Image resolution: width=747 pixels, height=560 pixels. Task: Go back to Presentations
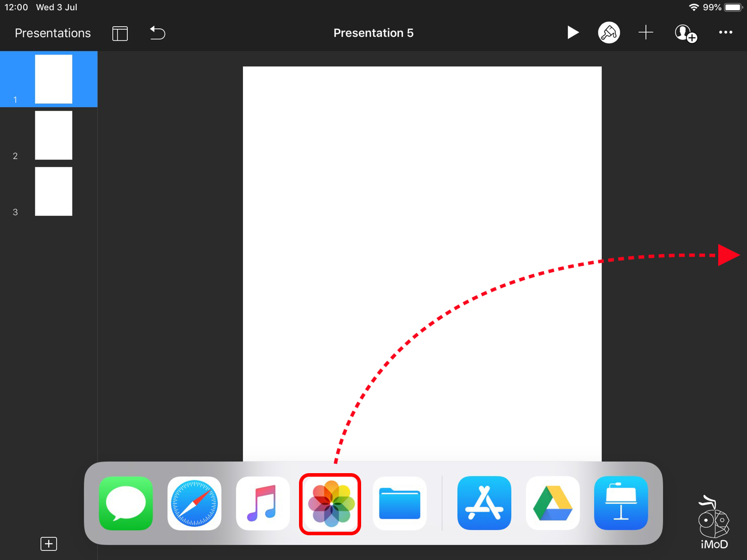pyautogui.click(x=53, y=33)
